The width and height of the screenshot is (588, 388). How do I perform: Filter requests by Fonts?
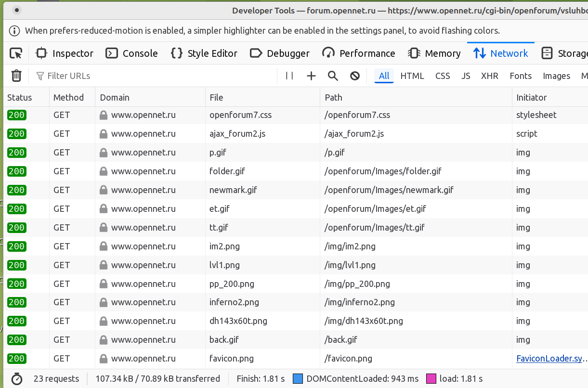(521, 76)
